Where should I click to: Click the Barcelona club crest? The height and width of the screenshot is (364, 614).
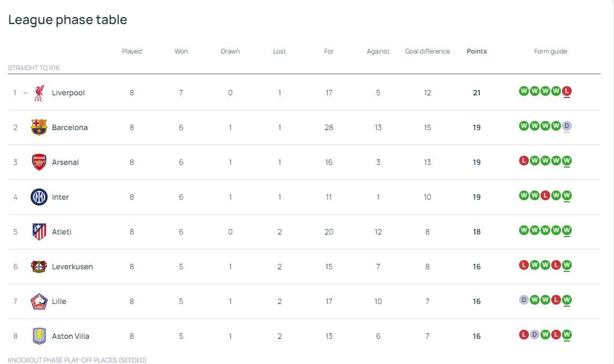[x=39, y=127]
